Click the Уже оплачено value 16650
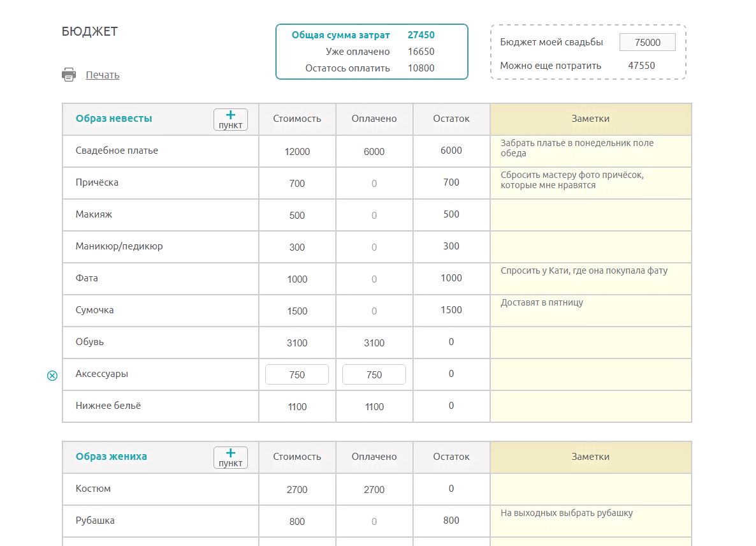Image resolution: width=756 pixels, height=546 pixels. pyautogui.click(x=421, y=52)
